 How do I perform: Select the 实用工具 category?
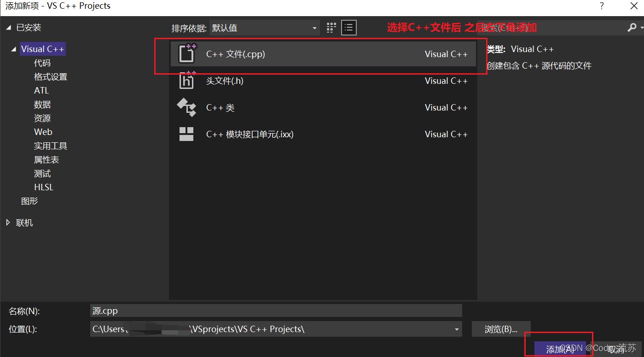(51, 146)
